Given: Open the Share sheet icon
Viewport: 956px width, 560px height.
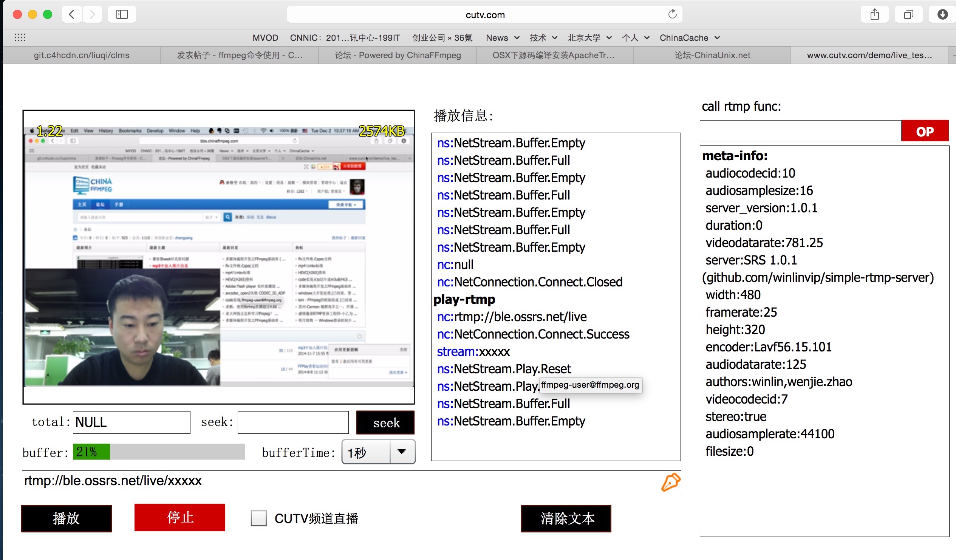Looking at the screenshot, I should pyautogui.click(x=874, y=14).
